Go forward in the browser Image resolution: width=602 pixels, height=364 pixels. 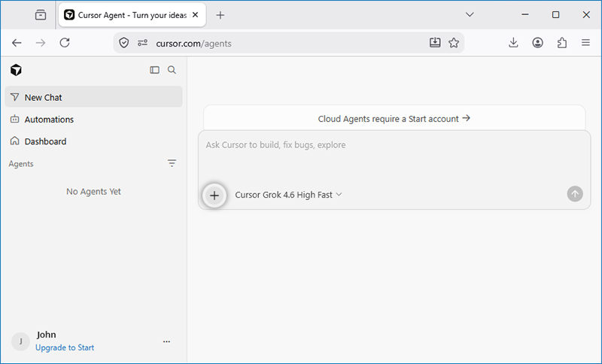[x=41, y=43]
